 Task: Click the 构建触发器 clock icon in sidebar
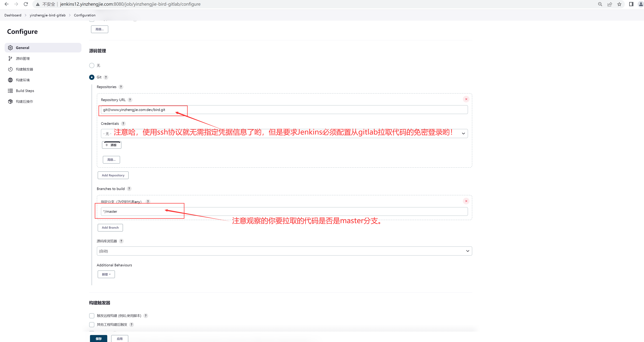[x=10, y=69]
